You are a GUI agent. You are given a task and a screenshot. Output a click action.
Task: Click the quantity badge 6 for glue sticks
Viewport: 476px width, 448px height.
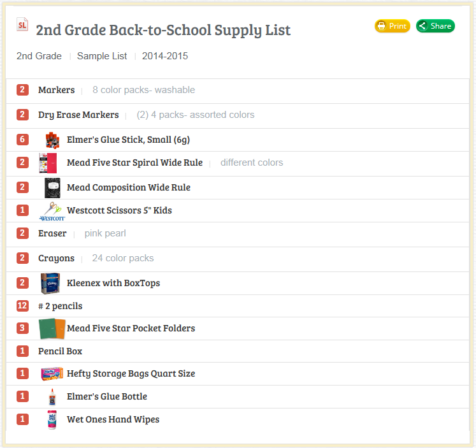[x=22, y=140]
